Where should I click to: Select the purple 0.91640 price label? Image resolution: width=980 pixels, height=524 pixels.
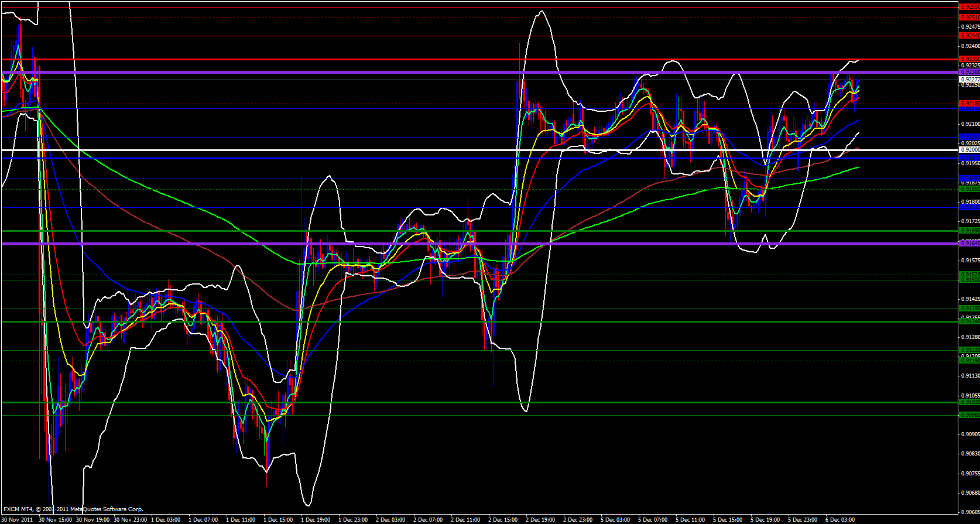pyautogui.click(x=969, y=243)
